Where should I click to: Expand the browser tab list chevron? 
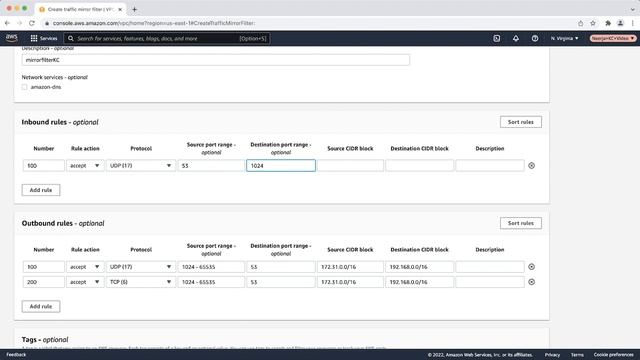point(632,9)
